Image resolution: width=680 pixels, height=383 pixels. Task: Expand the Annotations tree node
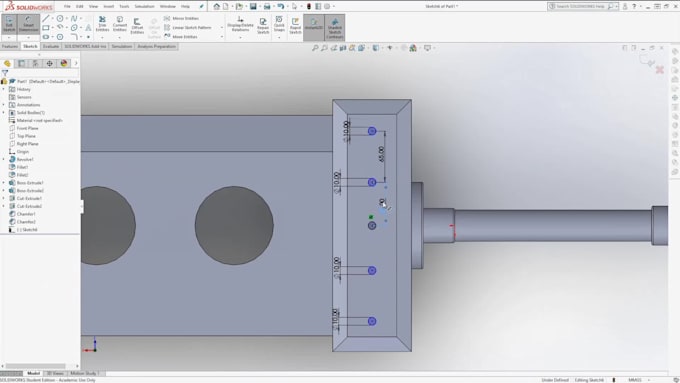tap(3, 105)
